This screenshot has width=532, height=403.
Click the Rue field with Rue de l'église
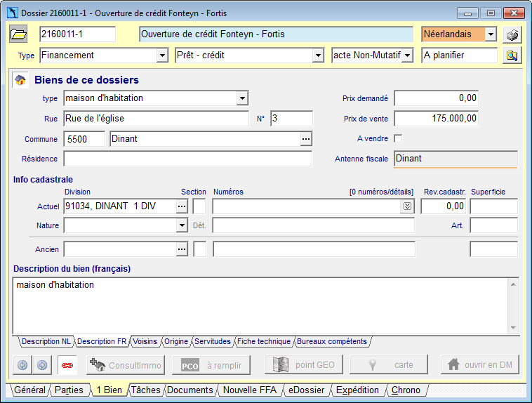tap(156, 119)
